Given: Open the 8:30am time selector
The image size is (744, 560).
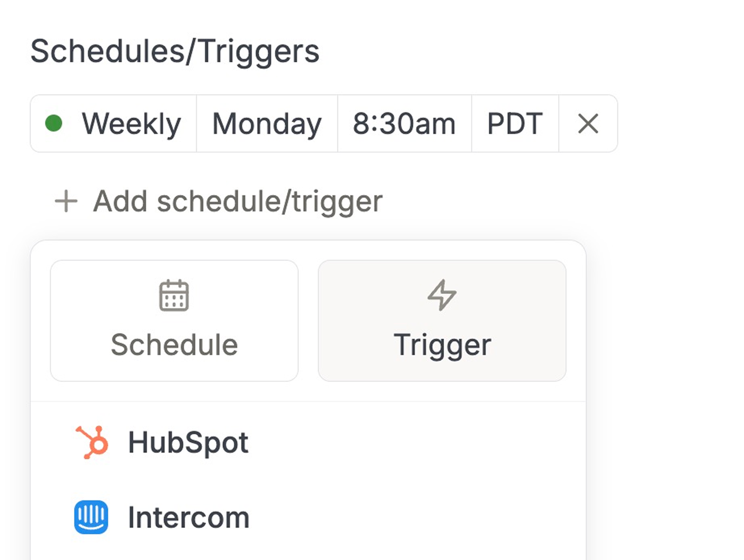Looking at the screenshot, I should [x=404, y=123].
